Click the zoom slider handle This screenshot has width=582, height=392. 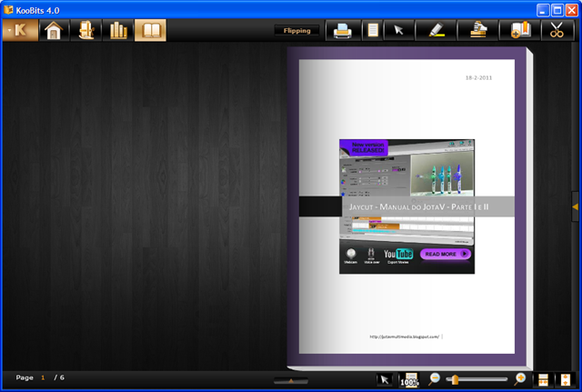(x=455, y=379)
